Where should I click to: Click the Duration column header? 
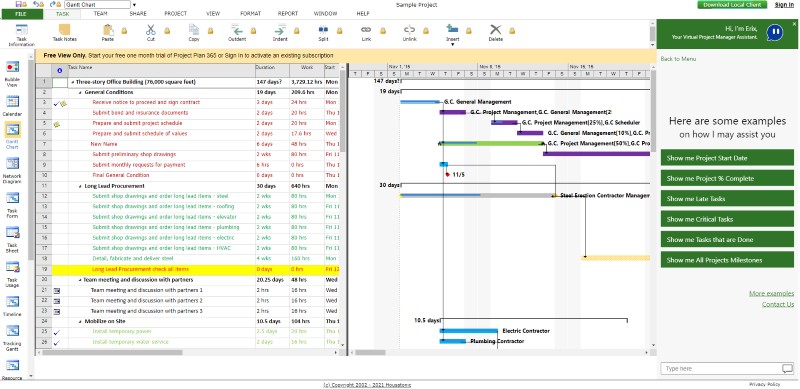pos(272,70)
